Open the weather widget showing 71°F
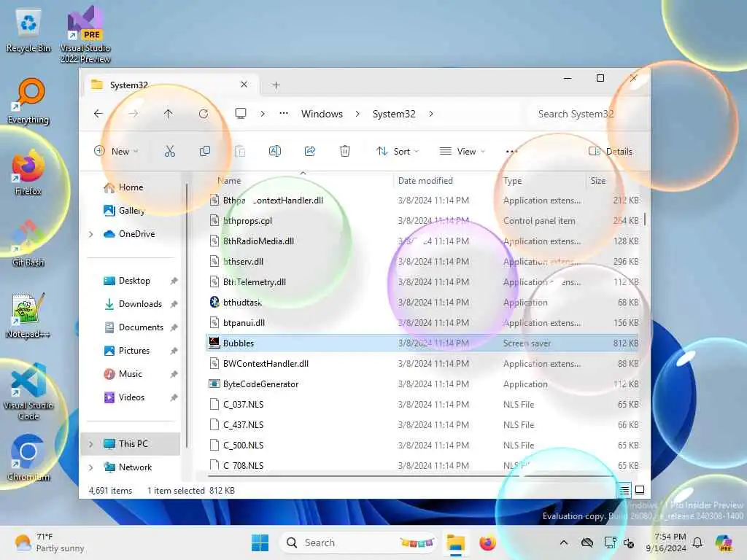Screen dimensions: 747x560 pos(50,542)
